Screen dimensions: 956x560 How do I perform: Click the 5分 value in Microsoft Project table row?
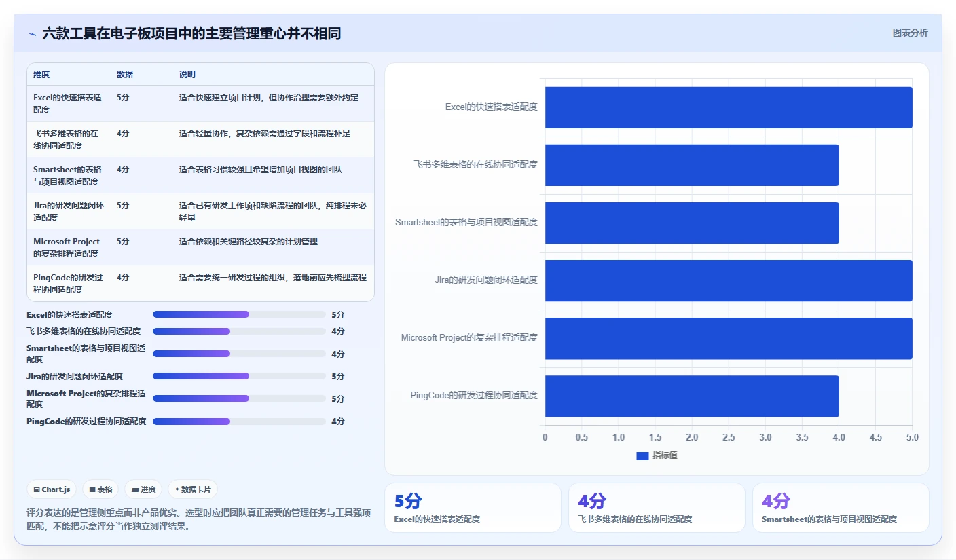pyautogui.click(x=123, y=242)
